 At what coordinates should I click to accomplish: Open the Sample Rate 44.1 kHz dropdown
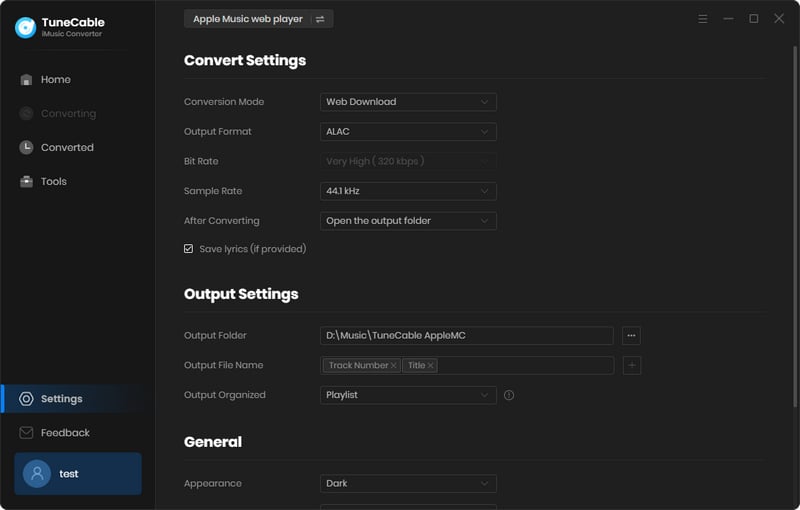(408, 191)
